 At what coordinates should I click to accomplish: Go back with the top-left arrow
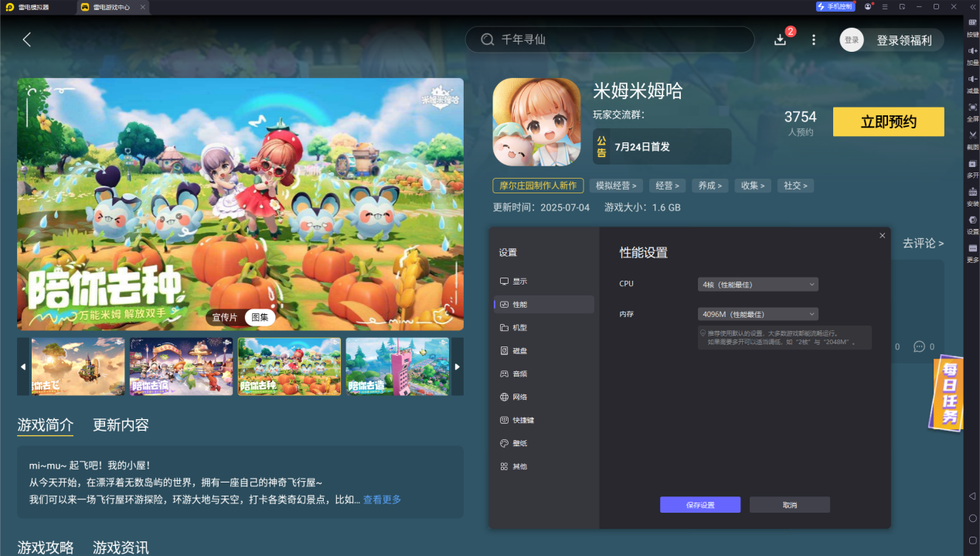coord(27,39)
